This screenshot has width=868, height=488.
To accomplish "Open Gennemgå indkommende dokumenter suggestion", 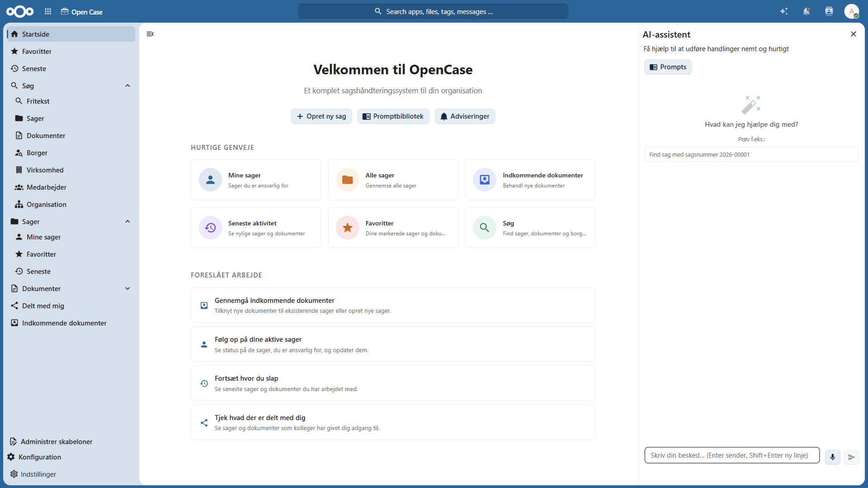I will 393,305.
